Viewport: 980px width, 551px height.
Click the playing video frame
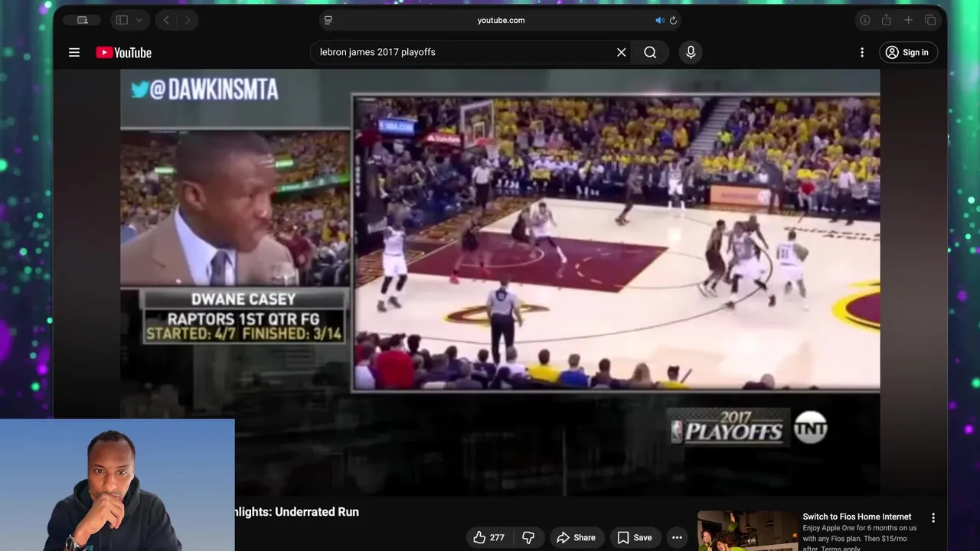(500, 282)
